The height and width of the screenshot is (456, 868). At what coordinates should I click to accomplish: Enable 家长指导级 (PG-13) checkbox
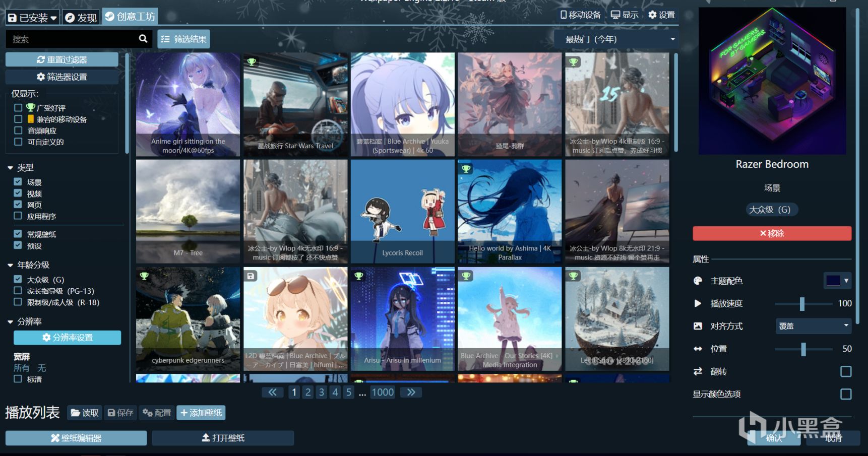(x=18, y=291)
